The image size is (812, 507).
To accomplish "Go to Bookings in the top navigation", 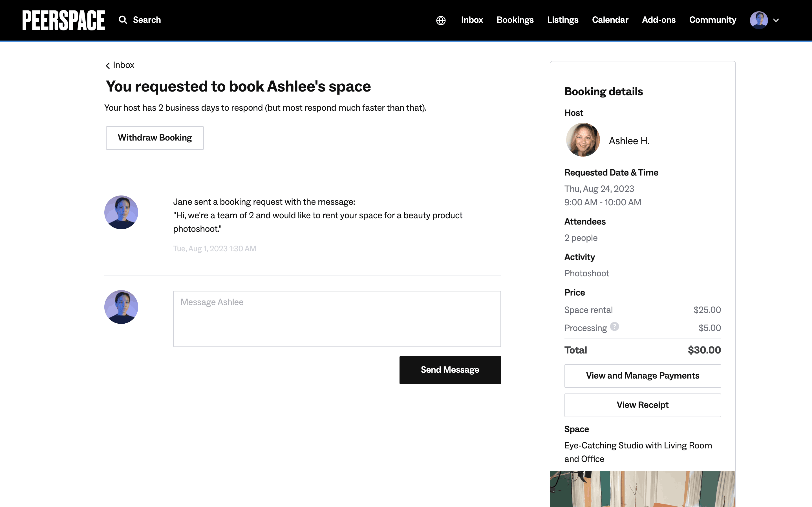I will click(x=515, y=20).
